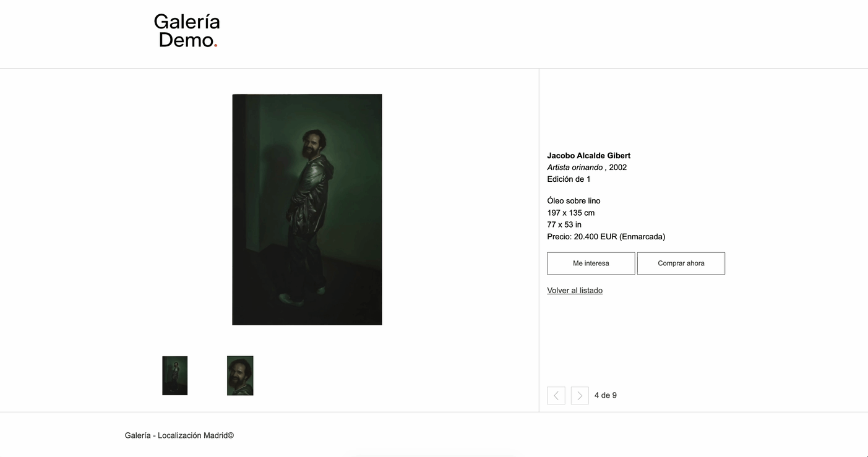Select the face close-up thumbnail
The image size is (868, 457).
(240, 375)
